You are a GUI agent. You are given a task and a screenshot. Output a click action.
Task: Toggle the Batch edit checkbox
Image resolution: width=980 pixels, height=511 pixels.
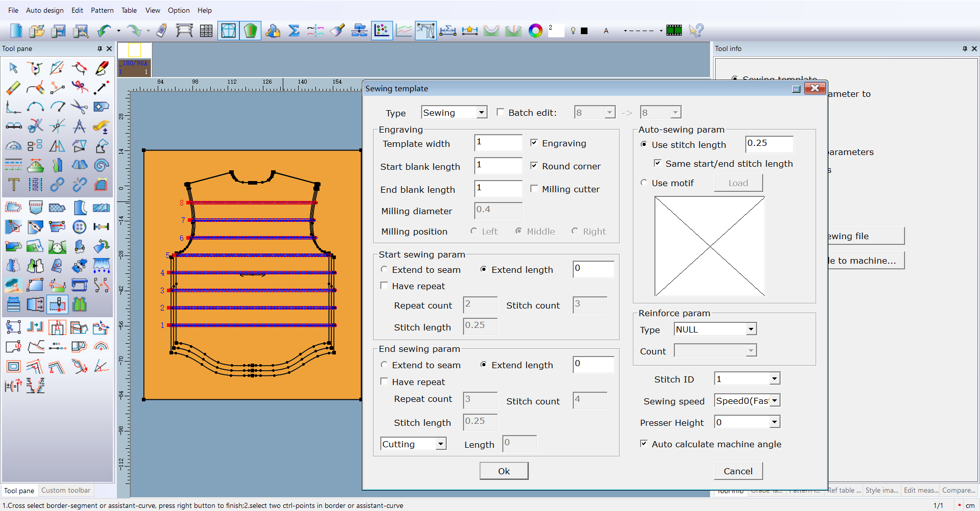500,112
